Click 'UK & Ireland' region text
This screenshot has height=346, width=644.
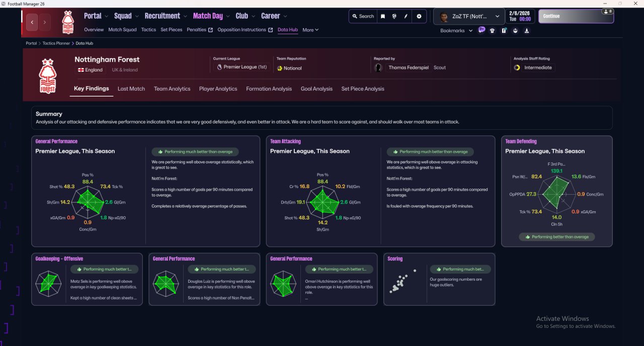(x=124, y=70)
